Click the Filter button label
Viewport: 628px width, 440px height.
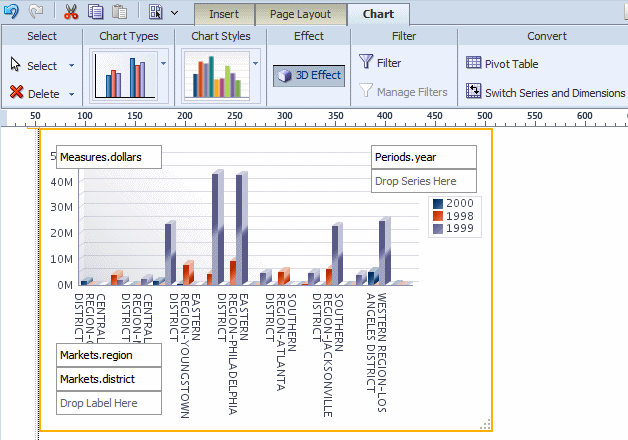[389, 63]
